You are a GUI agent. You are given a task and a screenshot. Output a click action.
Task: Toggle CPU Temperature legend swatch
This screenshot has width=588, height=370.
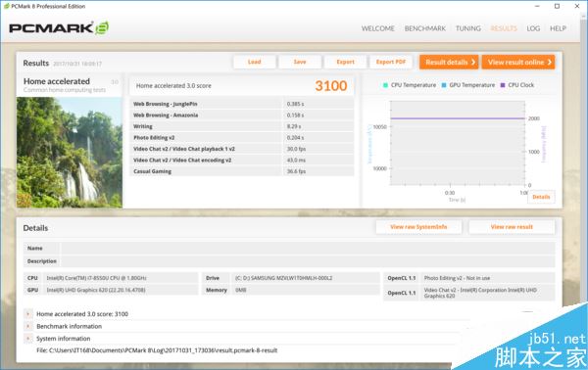click(385, 85)
